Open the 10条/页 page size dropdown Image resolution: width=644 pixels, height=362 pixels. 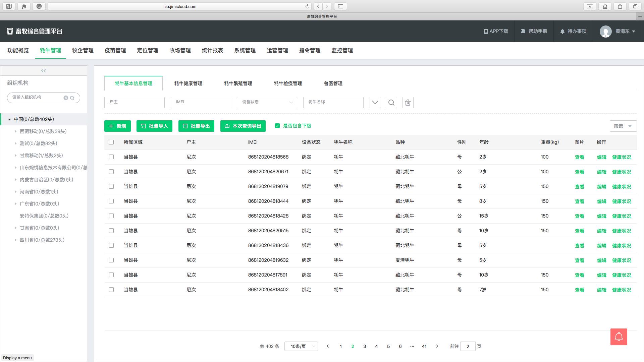301,346
